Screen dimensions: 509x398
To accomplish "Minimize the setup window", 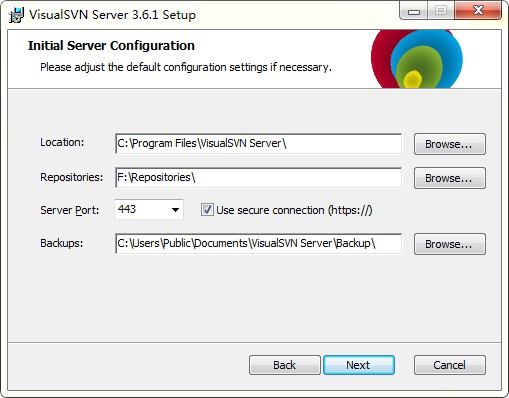I will (414, 12).
